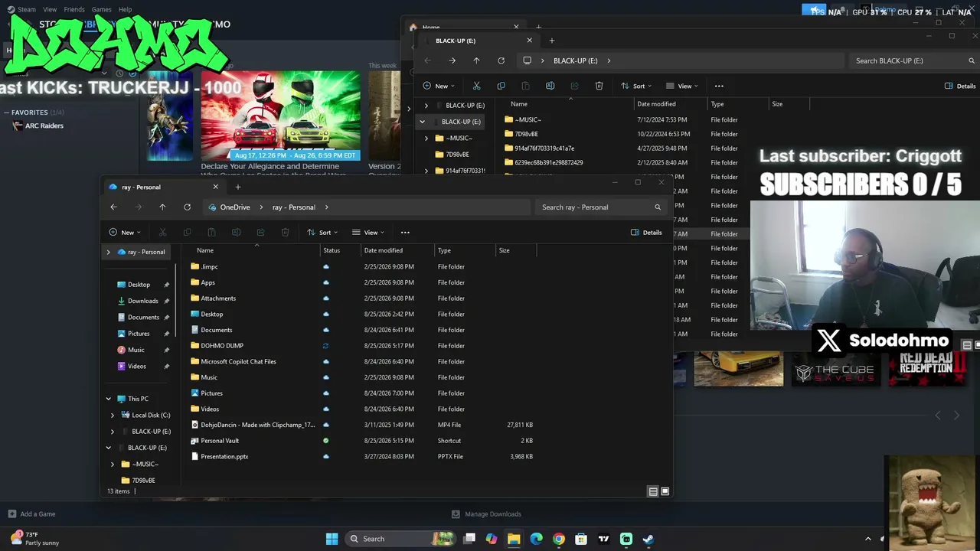Sort by the Date modified column in ray - Personal
The image size is (980, 551).
(x=398, y=250)
